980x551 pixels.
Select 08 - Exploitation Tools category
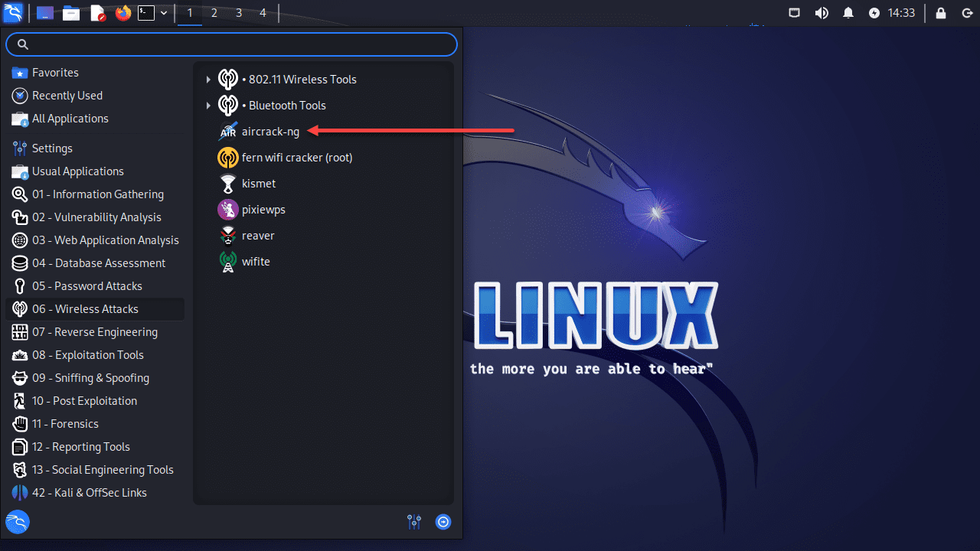pos(95,355)
